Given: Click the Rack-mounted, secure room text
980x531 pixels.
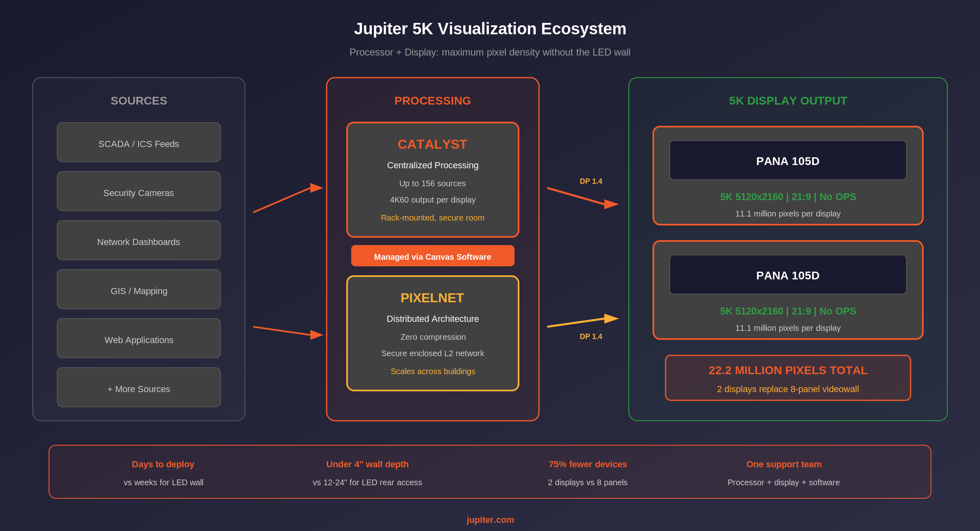Looking at the screenshot, I should [432, 218].
